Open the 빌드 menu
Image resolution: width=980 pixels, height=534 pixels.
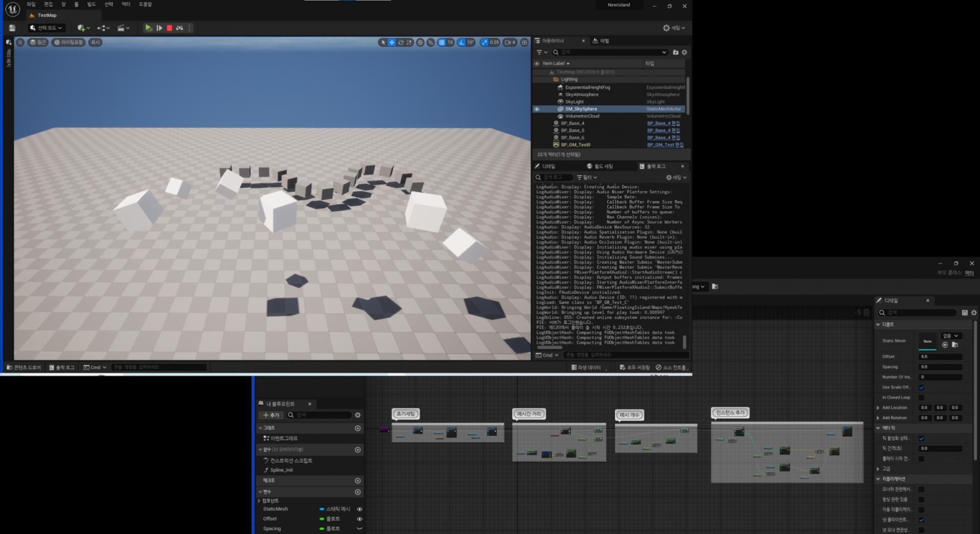point(91,4)
